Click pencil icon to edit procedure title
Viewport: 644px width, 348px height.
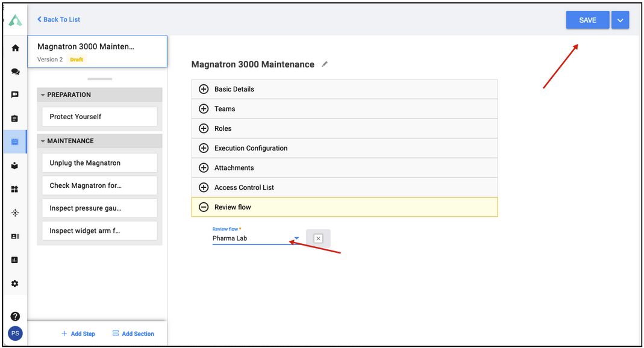point(325,64)
